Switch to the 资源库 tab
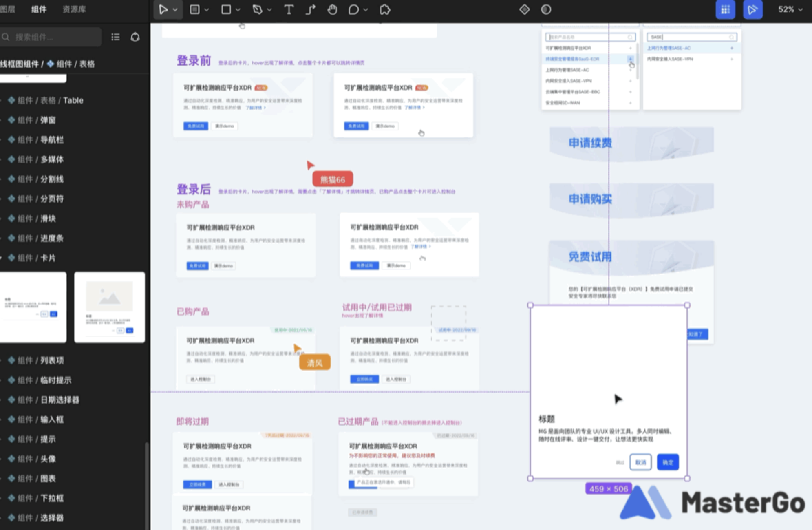The image size is (812, 530). (x=73, y=9)
